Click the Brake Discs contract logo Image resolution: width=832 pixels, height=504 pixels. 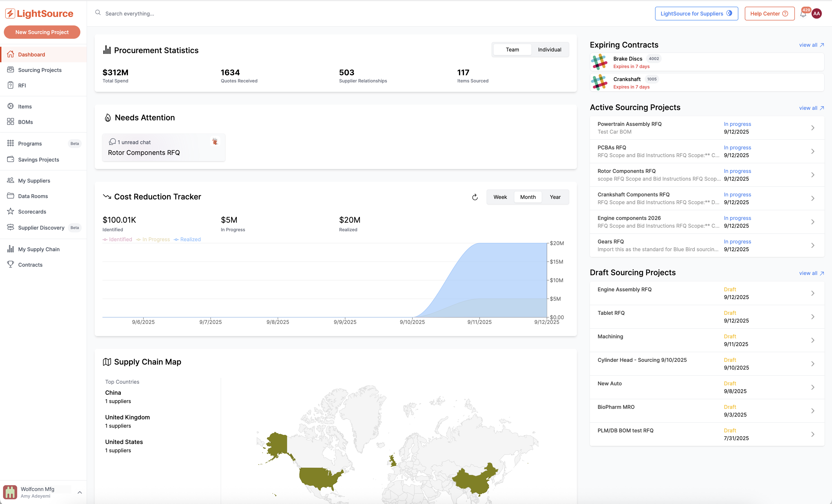(x=599, y=62)
